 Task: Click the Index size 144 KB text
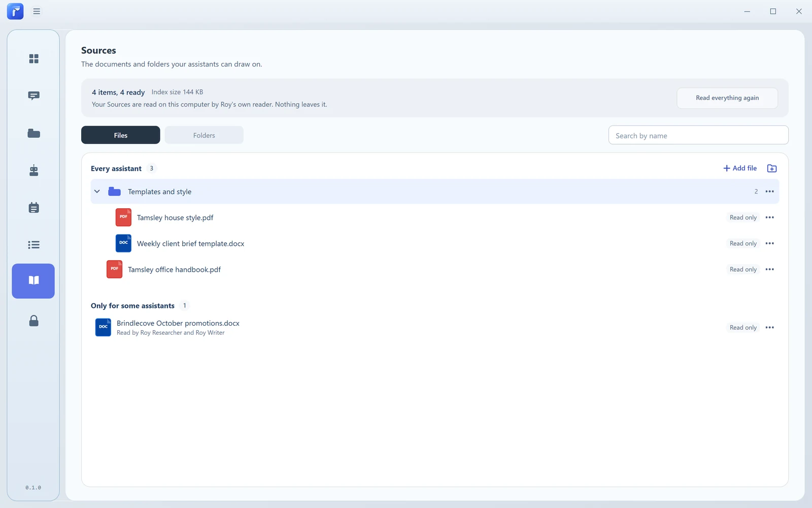(177, 92)
